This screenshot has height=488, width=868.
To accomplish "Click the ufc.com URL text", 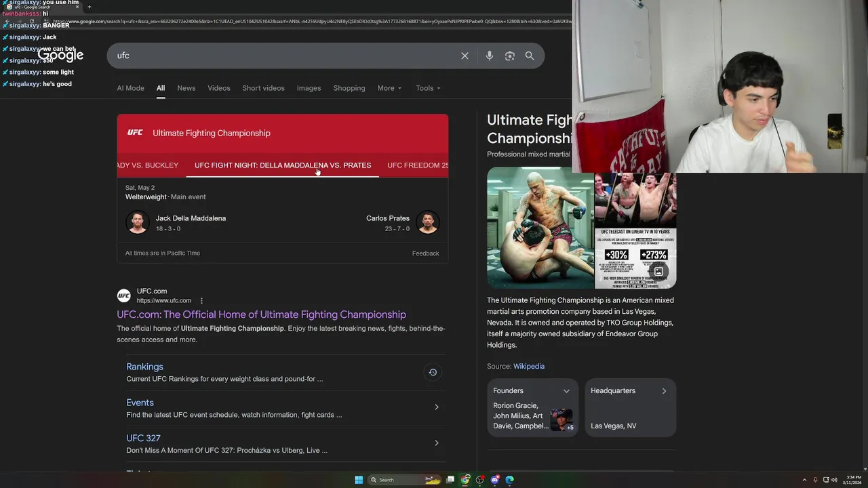I will click(x=164, y=301).
